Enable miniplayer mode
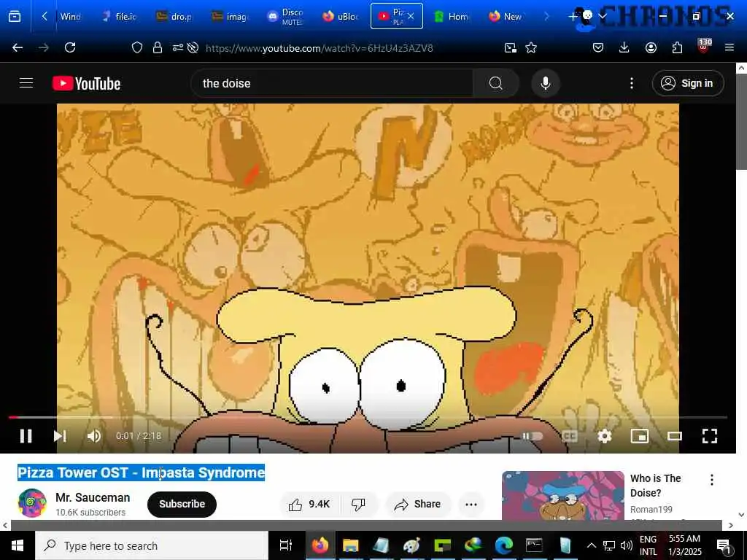The image size is (747, 560). [639, 436]
